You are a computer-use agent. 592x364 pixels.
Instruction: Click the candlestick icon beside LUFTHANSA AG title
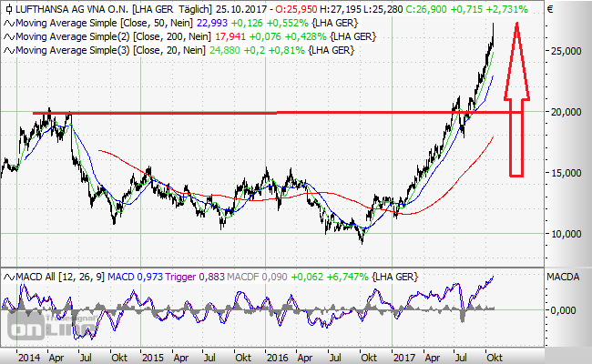(8, 9)
